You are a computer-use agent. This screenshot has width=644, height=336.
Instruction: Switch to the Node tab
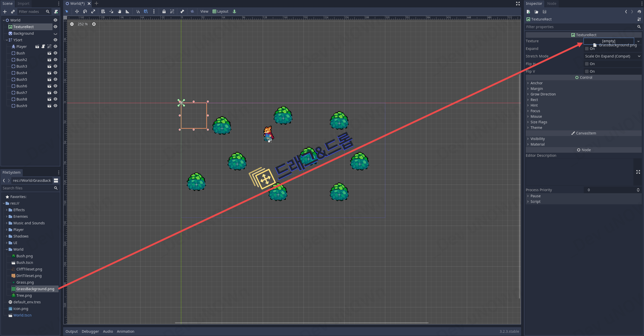pyautogui.click(x=552, y=4)
